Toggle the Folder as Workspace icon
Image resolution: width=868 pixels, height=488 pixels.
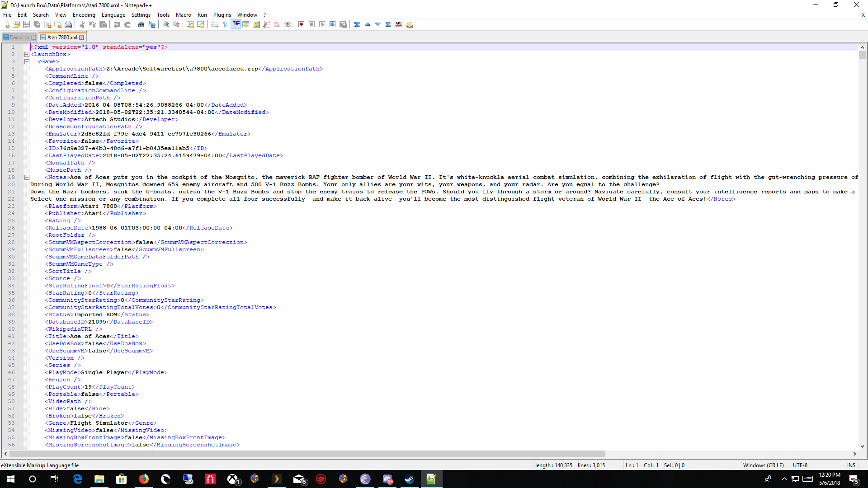point(277,24)
